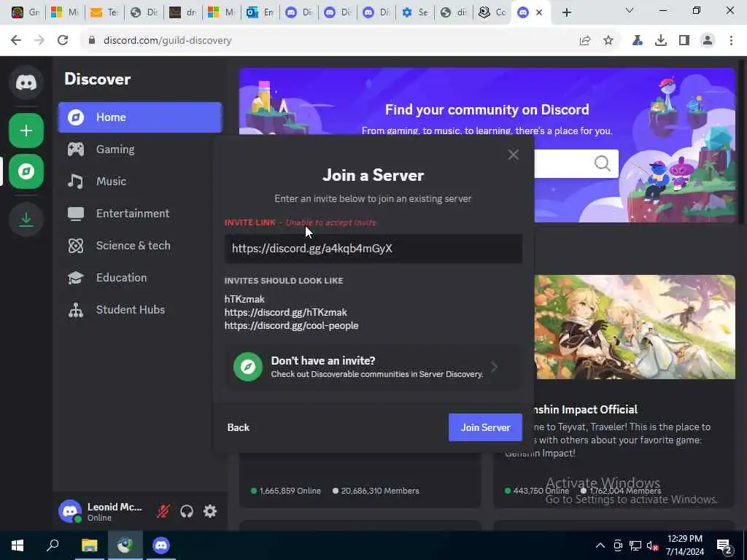Click the Join Server button
This screenshot has width=747, height=560.
point(485,427)
